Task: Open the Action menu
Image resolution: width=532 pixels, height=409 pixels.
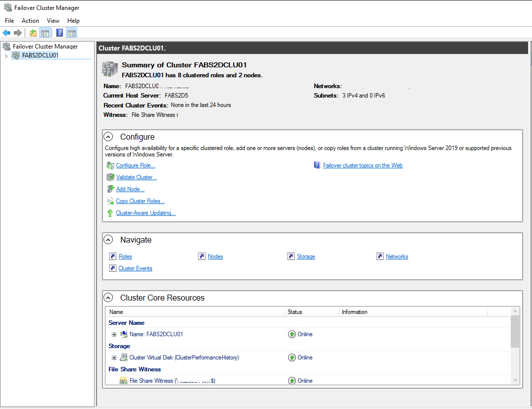Action: pos(30,21)
